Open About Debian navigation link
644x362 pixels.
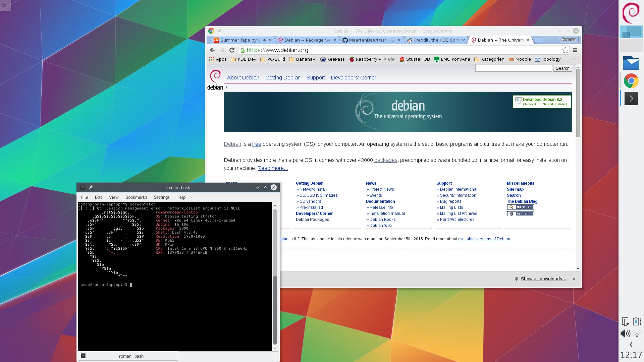[x=243, y=77]
